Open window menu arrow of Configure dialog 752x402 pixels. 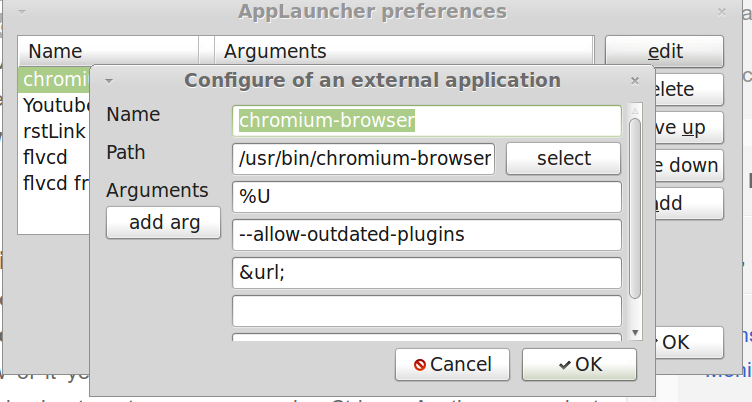click(109, 81)
